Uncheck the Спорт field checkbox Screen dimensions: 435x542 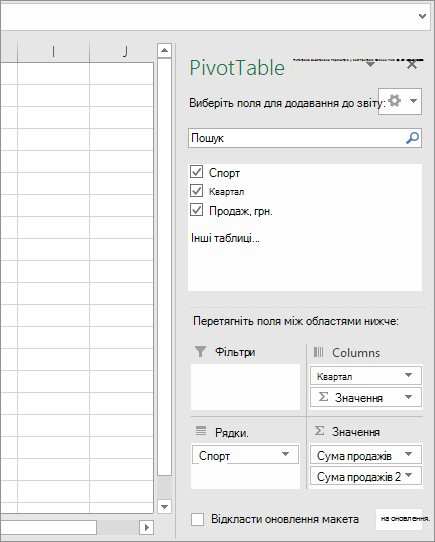click(x=196, y=171)
